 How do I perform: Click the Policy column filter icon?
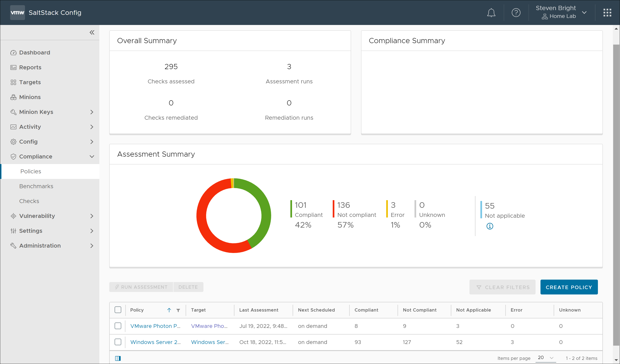coord(178,310)
